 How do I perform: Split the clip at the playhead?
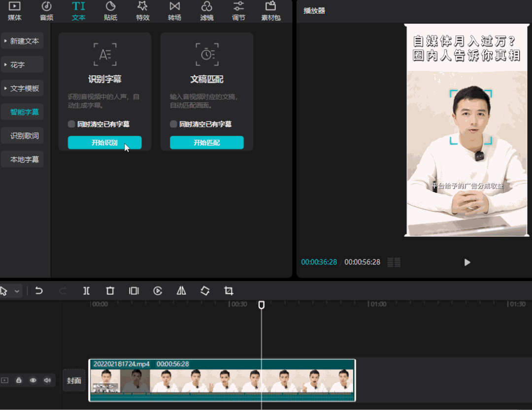(87, 290)
